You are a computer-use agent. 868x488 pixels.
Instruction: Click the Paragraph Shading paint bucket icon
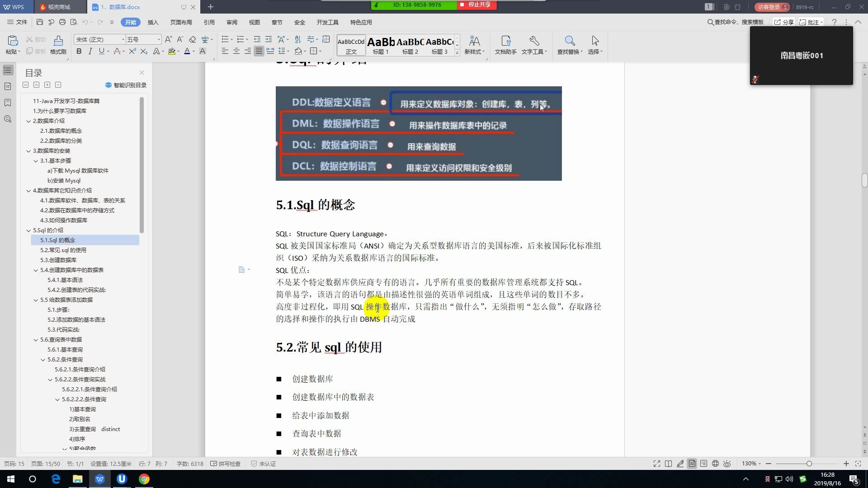[298, 52]
